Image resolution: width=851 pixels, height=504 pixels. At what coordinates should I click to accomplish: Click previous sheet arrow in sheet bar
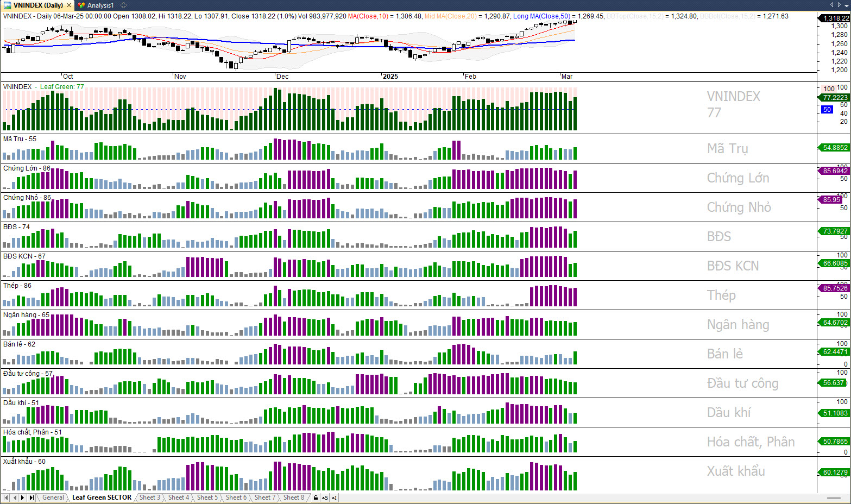click(x=15, y=497)
